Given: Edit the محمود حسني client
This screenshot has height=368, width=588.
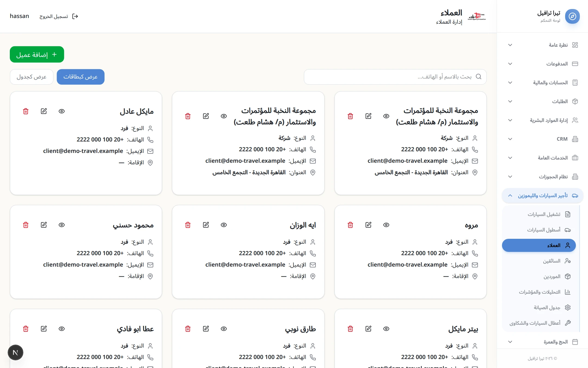Looking at the screenshot, I should click(44, 225).
